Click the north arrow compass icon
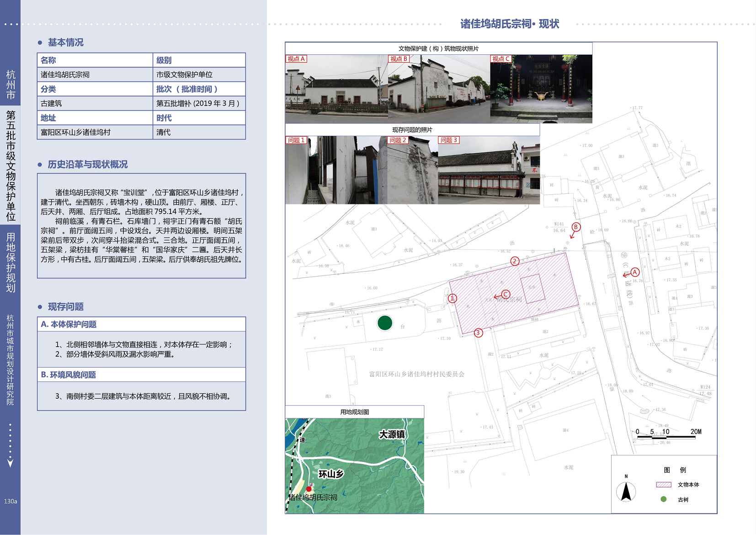This screenshot has height=535, width=756. [626, 492]
